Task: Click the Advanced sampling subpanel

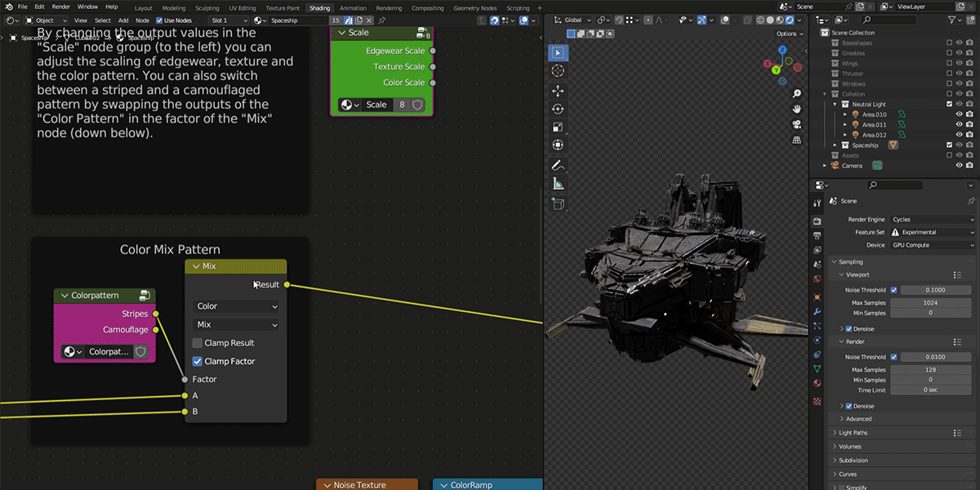Action: (x=858, y=419)
